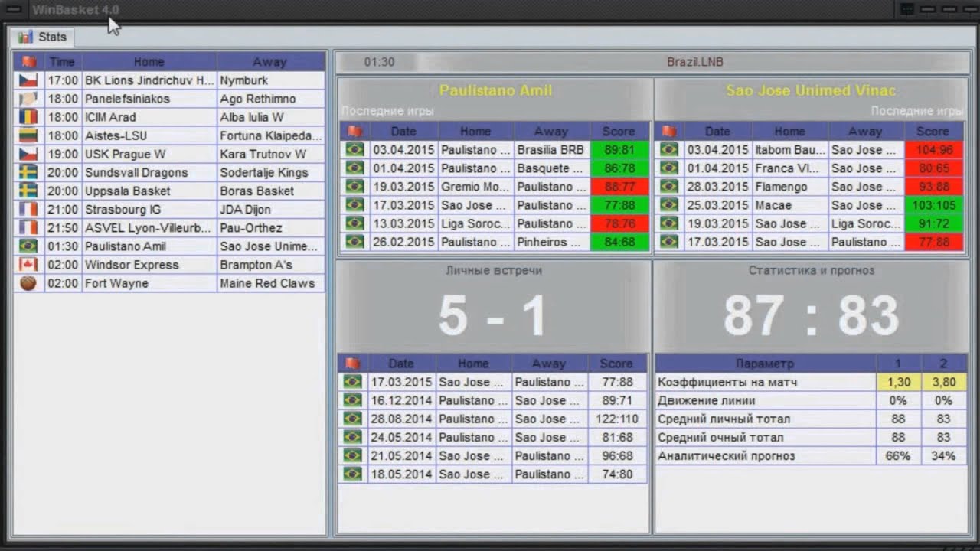Viewport: 980px width, 551px height.
Task: Select the 3,80 odds cell
Action: (944, 382)
